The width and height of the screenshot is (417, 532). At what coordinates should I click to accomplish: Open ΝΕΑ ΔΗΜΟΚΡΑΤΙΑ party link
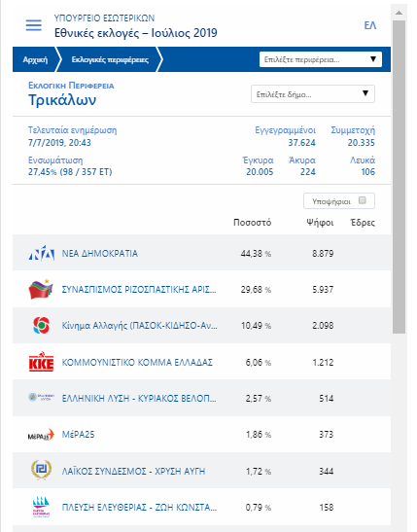pyautogui.click(x=100, y=254)
